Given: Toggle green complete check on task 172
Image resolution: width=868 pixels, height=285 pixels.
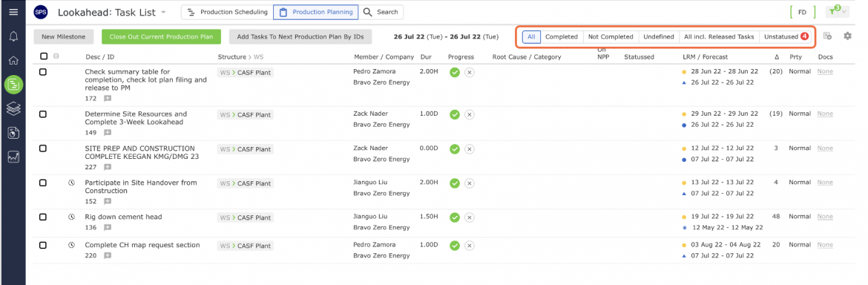Looking at the screenshot, I should click(455, 73).
